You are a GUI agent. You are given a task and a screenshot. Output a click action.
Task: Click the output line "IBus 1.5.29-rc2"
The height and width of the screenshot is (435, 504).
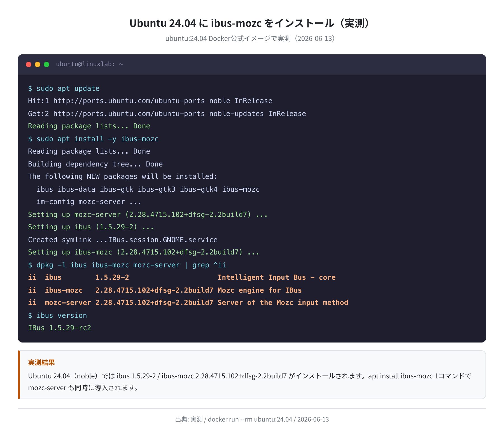60,328
